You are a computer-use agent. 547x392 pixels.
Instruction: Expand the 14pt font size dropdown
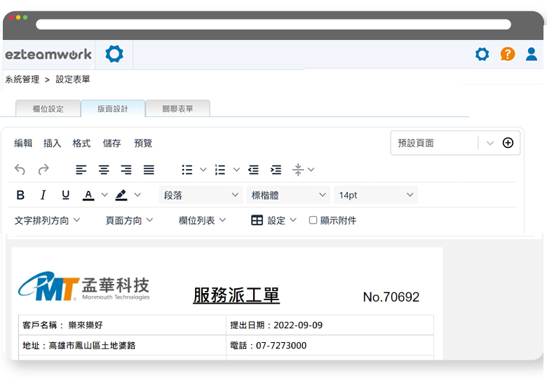coord(376,195)
